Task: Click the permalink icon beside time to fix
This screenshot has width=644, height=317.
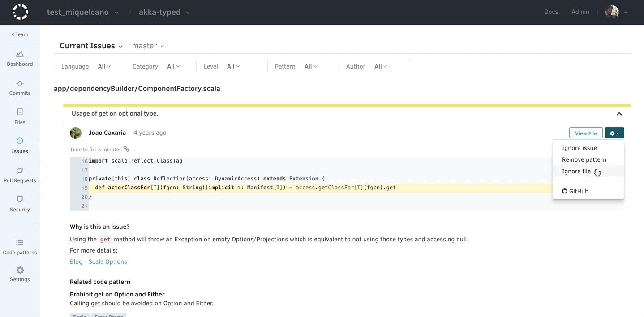Action: coord(126,149)
